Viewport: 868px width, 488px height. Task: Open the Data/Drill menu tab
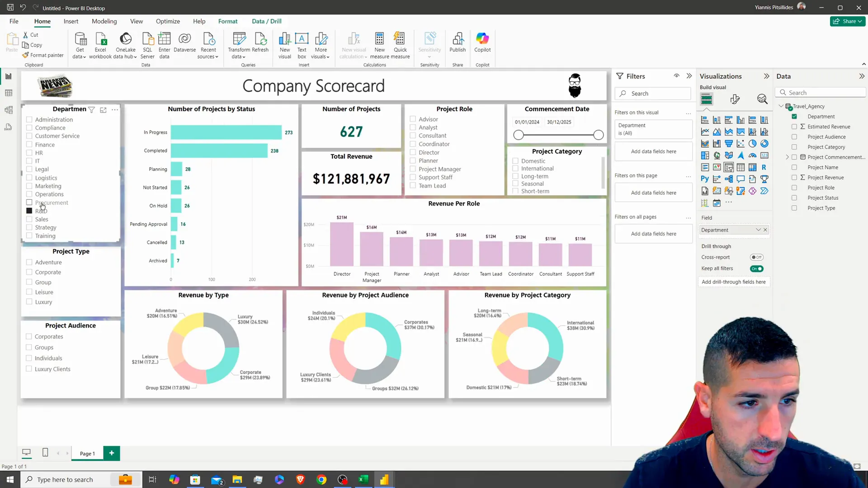(x=266, y=21)
